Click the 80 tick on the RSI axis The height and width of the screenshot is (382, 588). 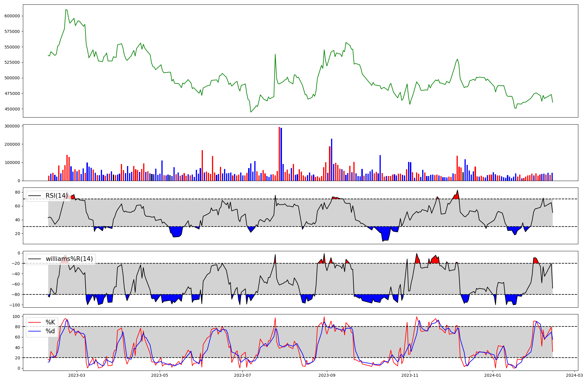18,192
